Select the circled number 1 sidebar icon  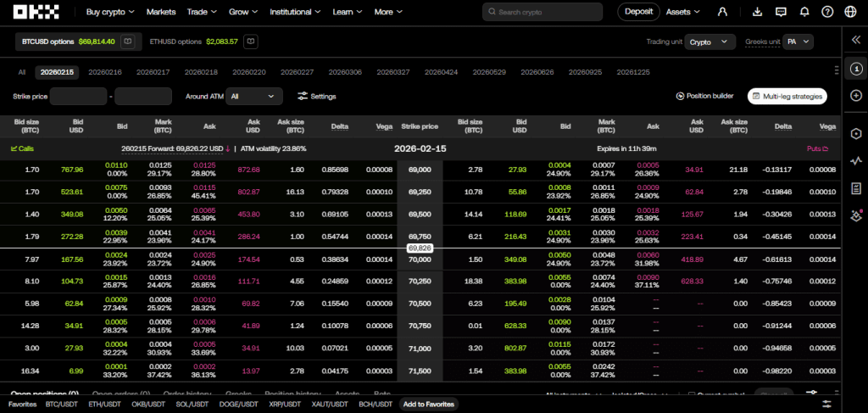856,69
